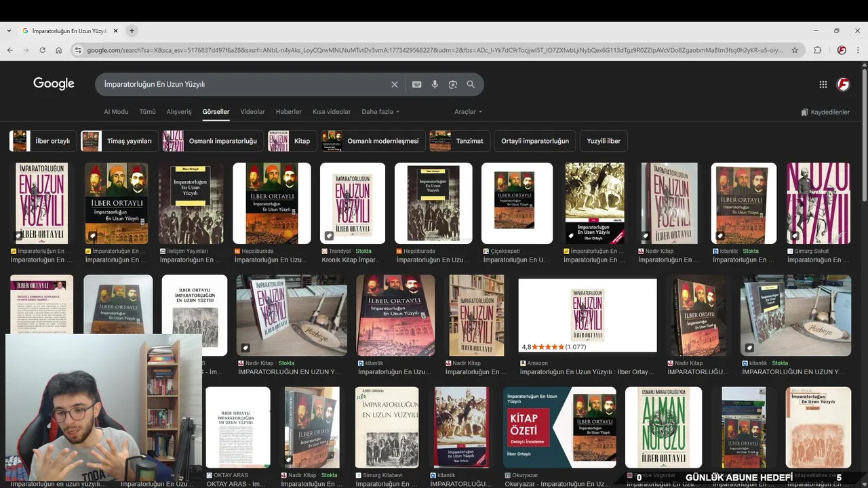
Task: Click the Simurg Kitabevi source link
Action: point(381,476)
